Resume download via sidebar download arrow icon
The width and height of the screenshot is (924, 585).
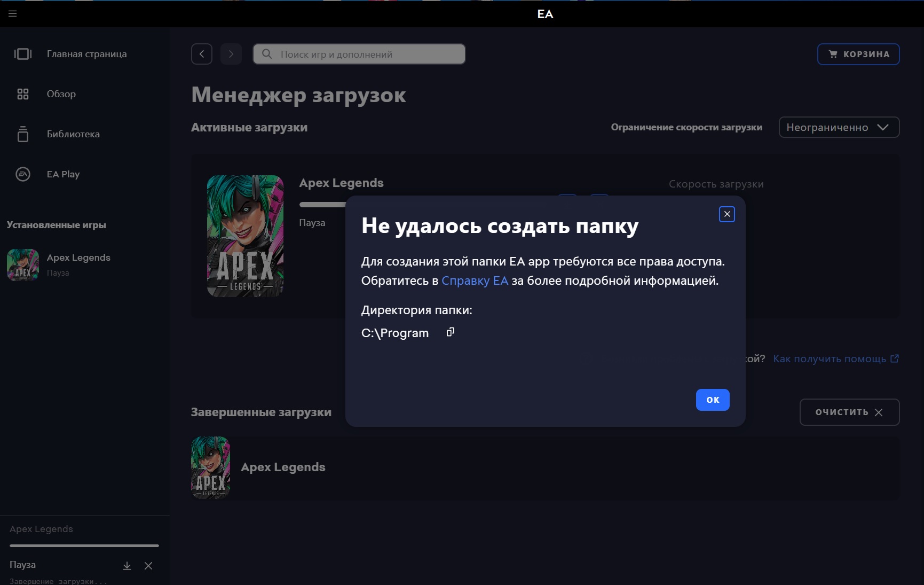coord(127,565)
